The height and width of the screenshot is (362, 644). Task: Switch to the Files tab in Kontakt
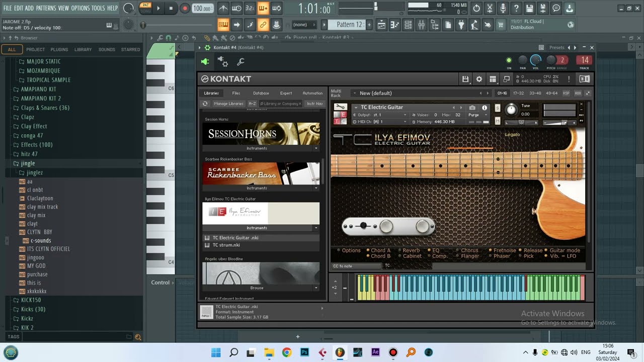click(236, 93)
